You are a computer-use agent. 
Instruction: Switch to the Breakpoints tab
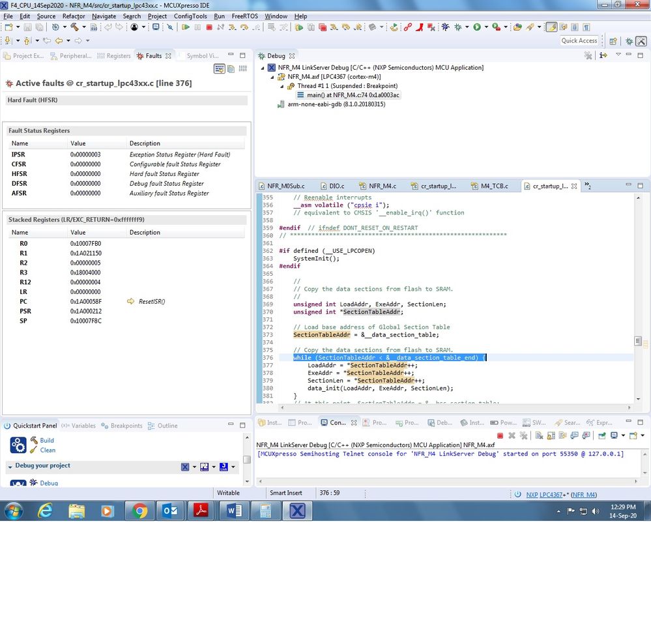[x=122, y=426]
